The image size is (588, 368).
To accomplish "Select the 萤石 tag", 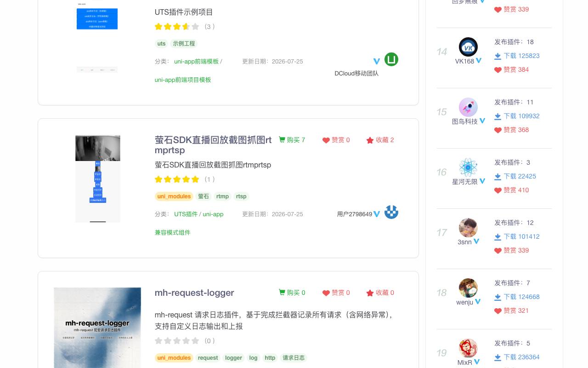I will [x=204, y=196].
